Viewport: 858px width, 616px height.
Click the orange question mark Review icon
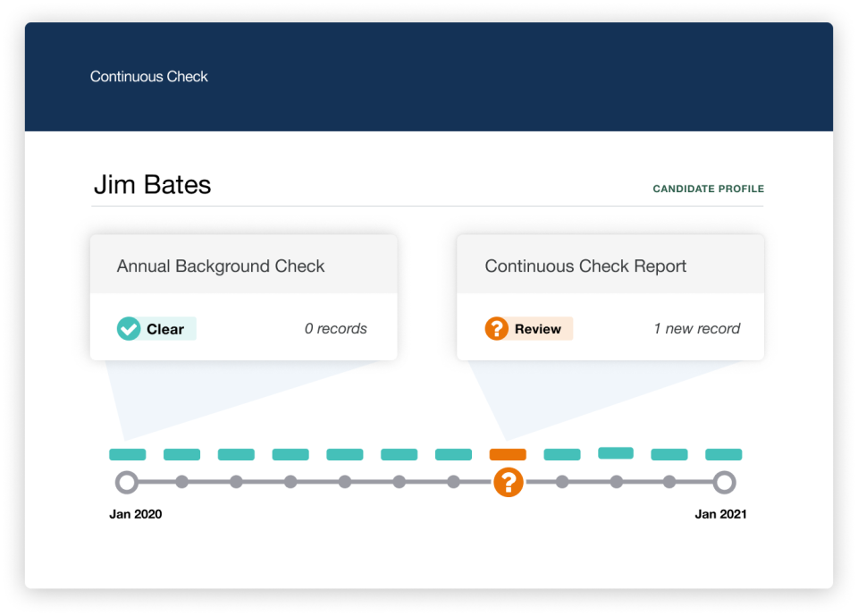[x=497, y=329]
